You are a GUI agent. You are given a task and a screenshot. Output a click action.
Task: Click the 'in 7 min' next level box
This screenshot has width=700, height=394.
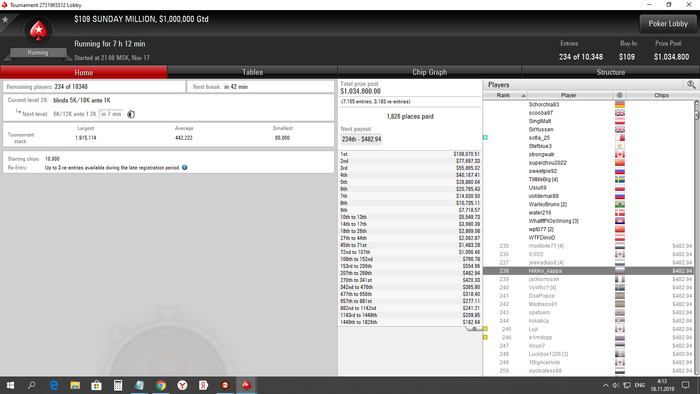pos(111,114)
